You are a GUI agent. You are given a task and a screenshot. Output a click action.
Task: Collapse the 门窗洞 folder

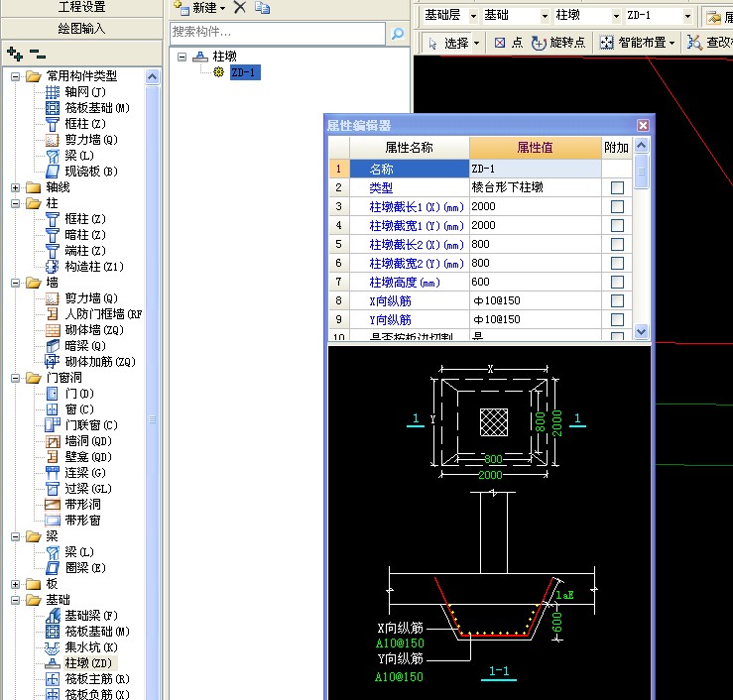[x=16, y=378]
